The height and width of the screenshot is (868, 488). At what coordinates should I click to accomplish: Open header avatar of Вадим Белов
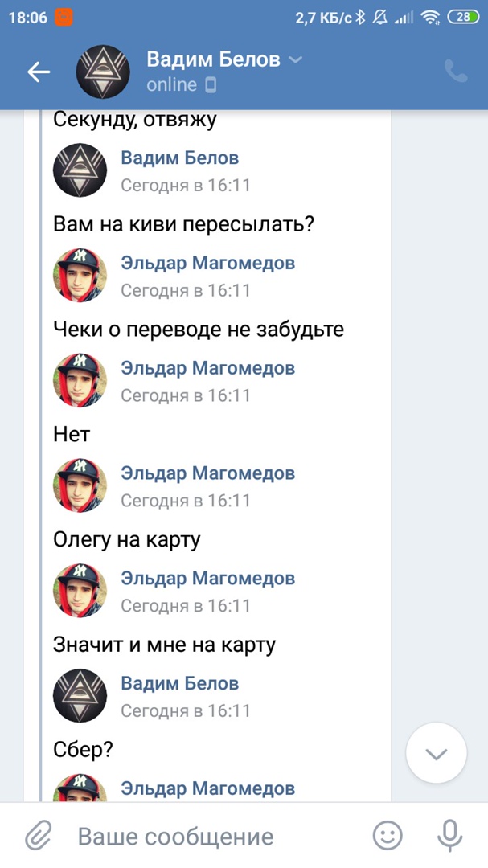(103, 72)
